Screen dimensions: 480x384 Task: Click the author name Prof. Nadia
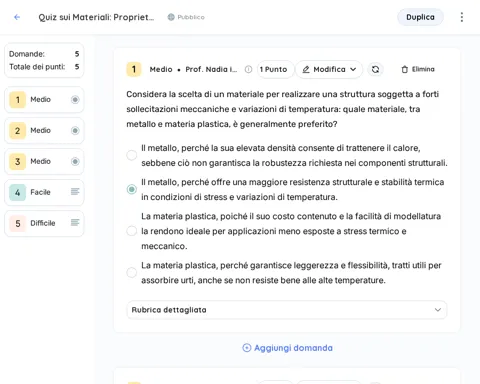211,69
